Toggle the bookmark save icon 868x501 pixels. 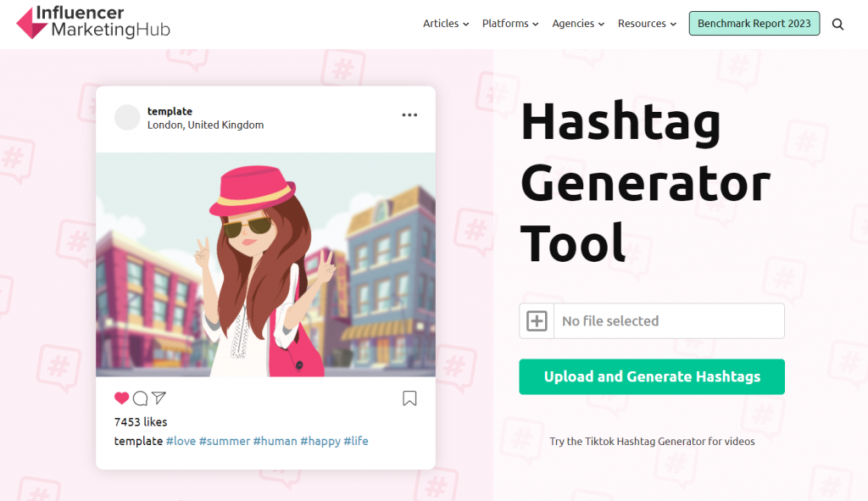click(x=409, y=398)
